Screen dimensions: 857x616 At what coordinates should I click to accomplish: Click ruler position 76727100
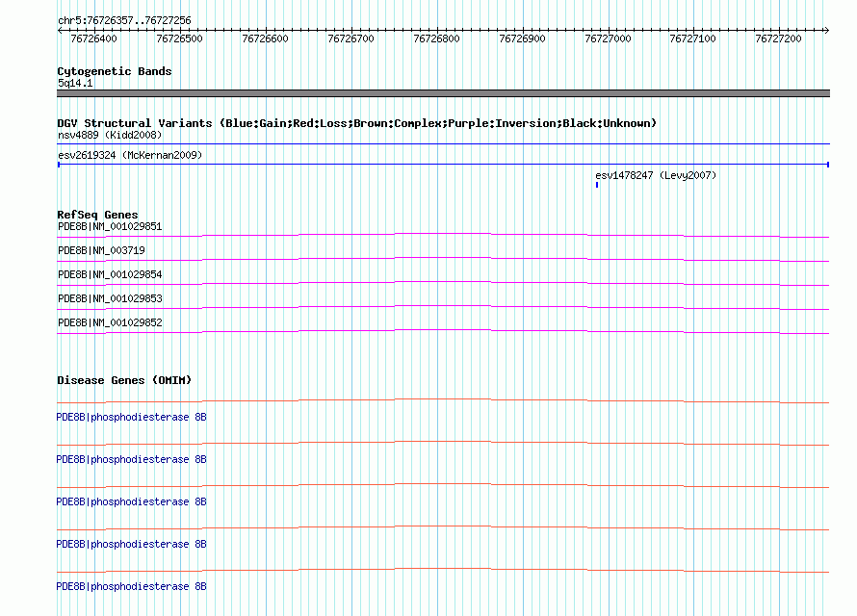(693, 38)
